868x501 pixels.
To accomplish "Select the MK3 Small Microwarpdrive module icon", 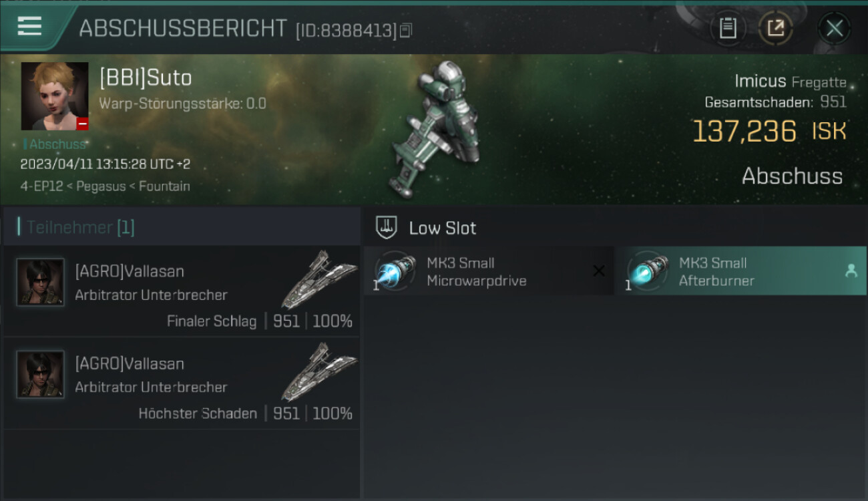I will click(x=395, y=271).
